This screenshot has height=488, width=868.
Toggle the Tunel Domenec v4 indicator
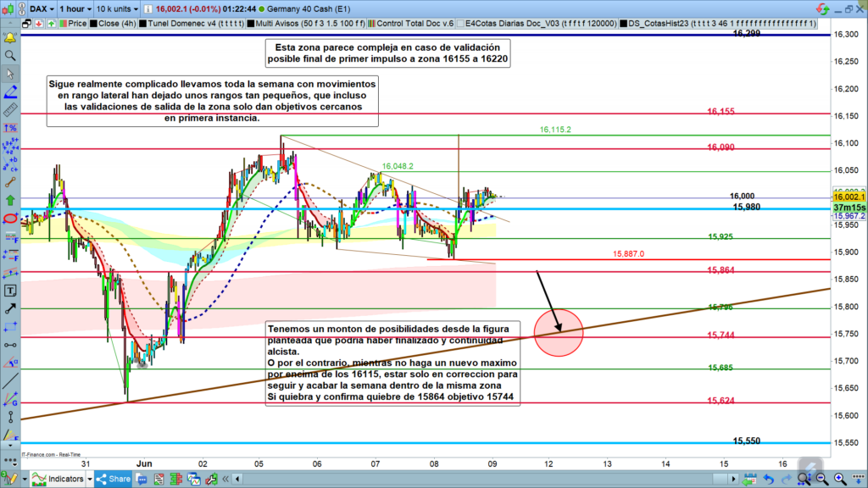181,25
